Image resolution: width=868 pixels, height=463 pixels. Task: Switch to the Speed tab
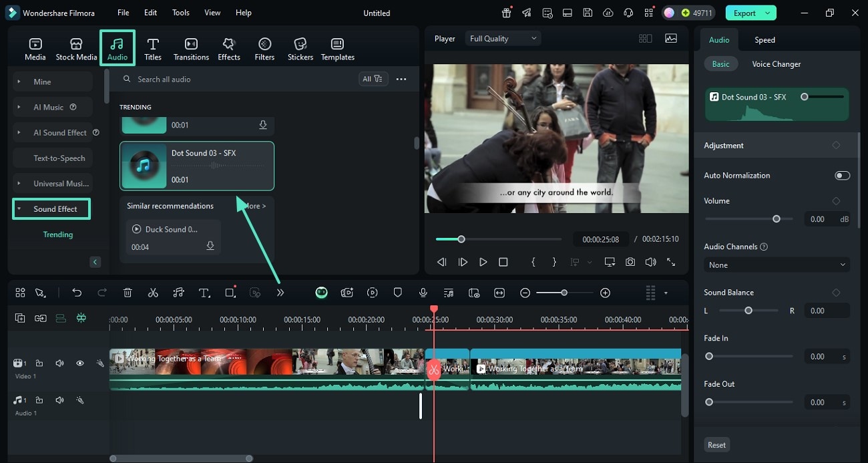coord(765,40)
